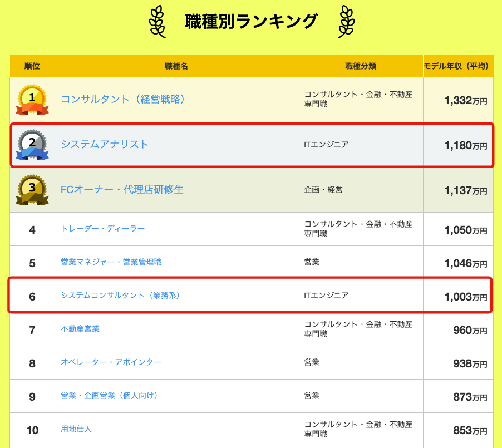Image resolution: width=502 pixels, height=448 pixels.
Task: Click the モデル年収（平均） column header
Action: click(x=458, y=66)
